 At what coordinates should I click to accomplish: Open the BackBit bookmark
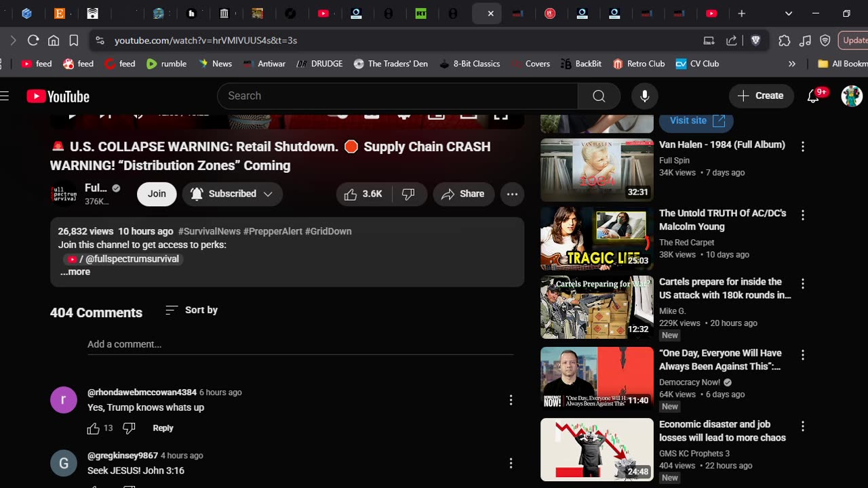point(581,64)
